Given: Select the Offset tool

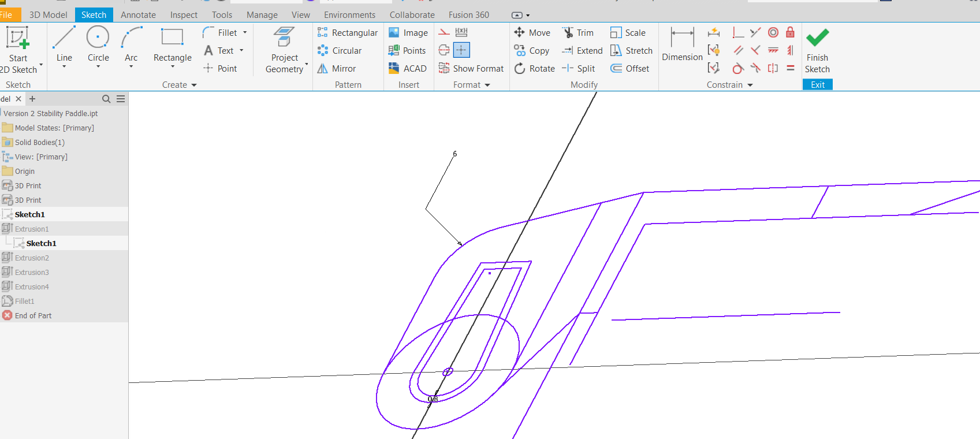Looking at the screenshot, I should tap(630, 69).
